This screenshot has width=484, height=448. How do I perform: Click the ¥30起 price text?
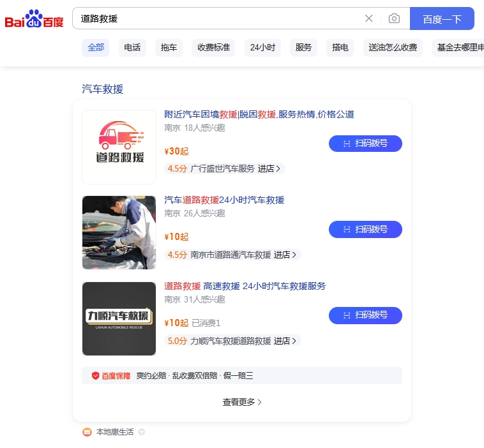pyautogui.click(x=176, y=151)
